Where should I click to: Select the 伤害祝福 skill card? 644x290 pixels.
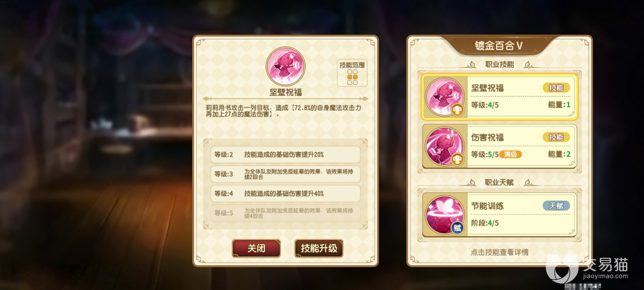[499, 146]
